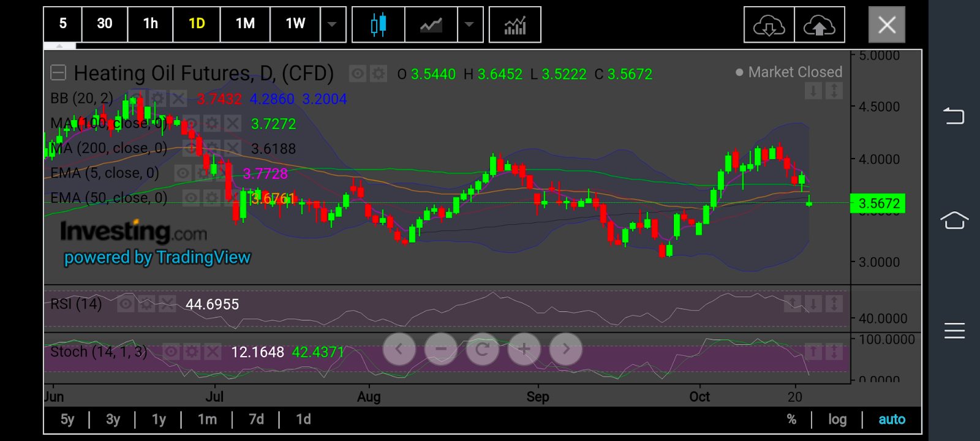Select 1M interval
Image resolution: width=980 pixels, height=441 pixels.
246,24
